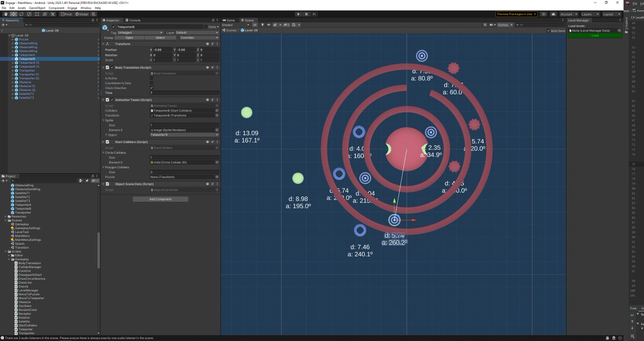Uncheck Clock Direction checkbox
Screen dimensions: 644x341
point(151,88)
